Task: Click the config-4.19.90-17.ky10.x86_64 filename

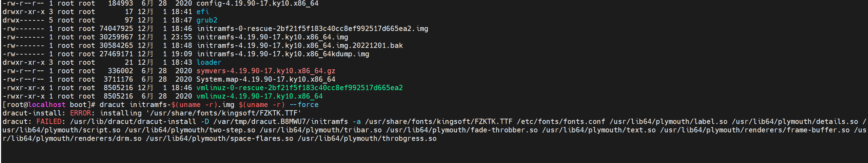Action: pos(257,4)
